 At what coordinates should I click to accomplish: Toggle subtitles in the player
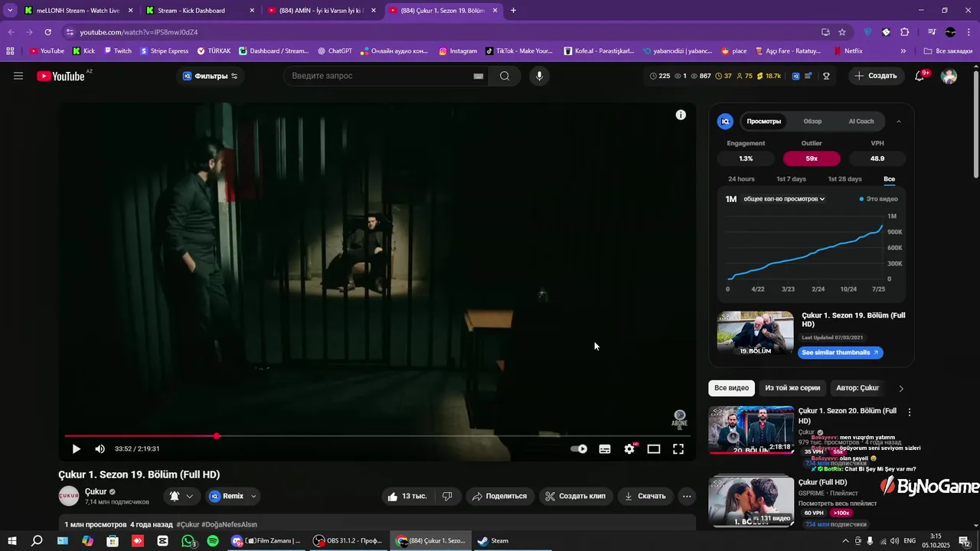(605, 449)
